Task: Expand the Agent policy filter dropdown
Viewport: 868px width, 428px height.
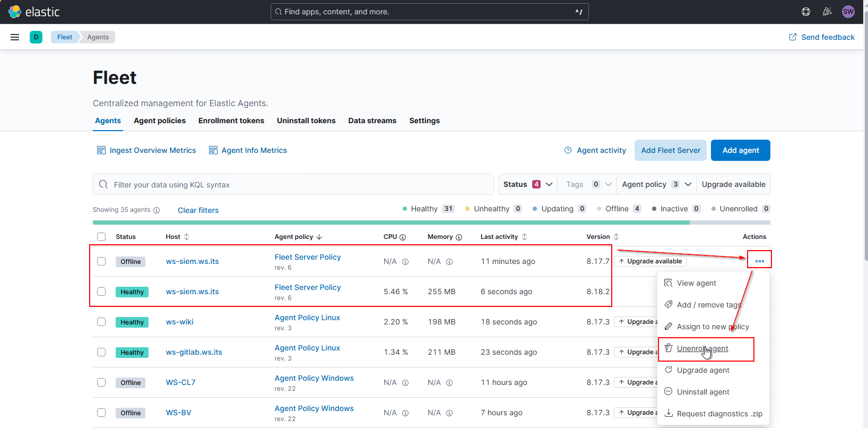Action: 657,184
